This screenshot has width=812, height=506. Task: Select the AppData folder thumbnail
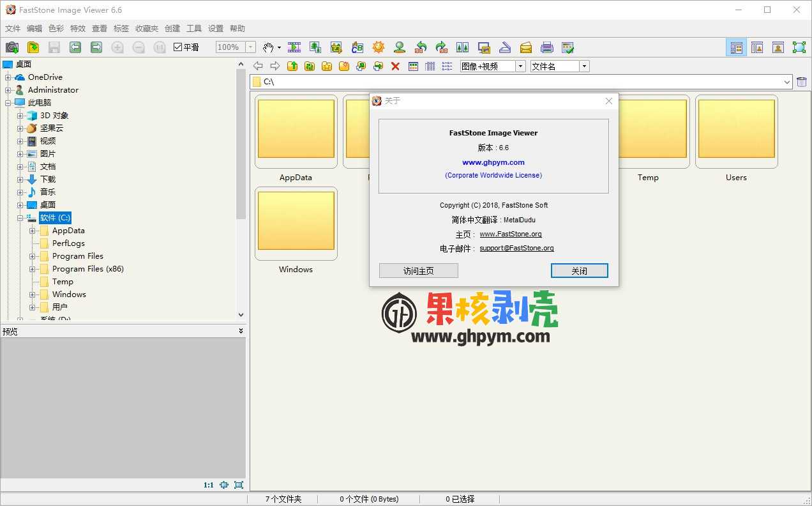[x=296, y=132]
